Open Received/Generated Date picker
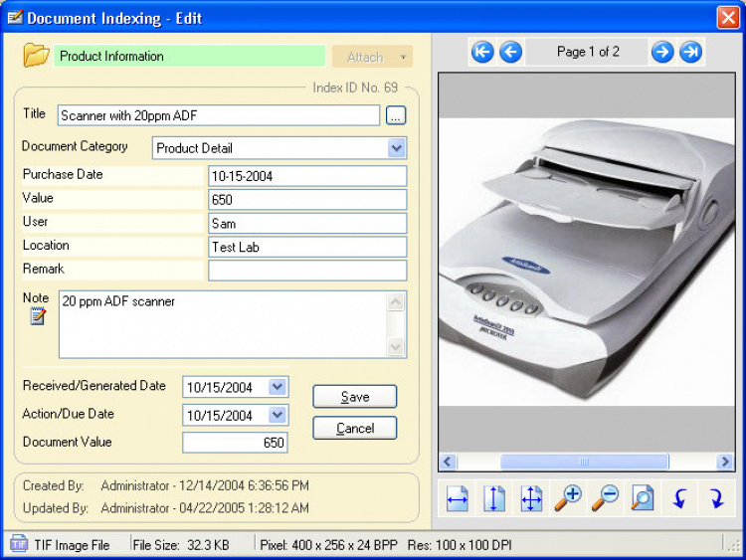746x560 pixels. point(278,387)
